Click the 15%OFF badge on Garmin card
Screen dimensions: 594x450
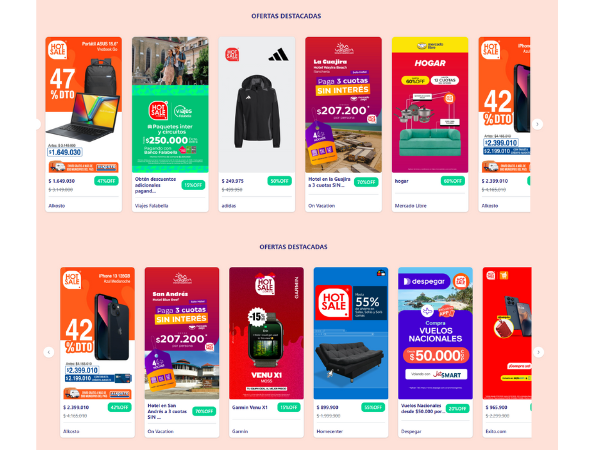click(x=289, y=408)
